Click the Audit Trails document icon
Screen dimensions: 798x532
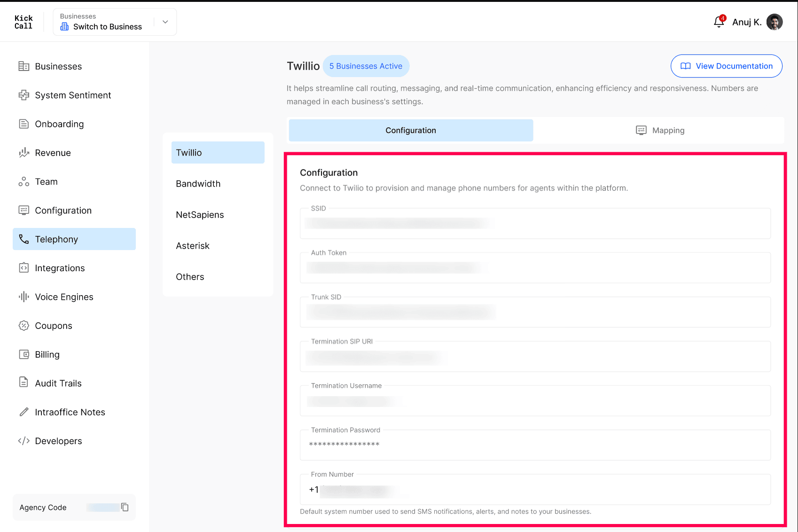(x=23, y=383)
